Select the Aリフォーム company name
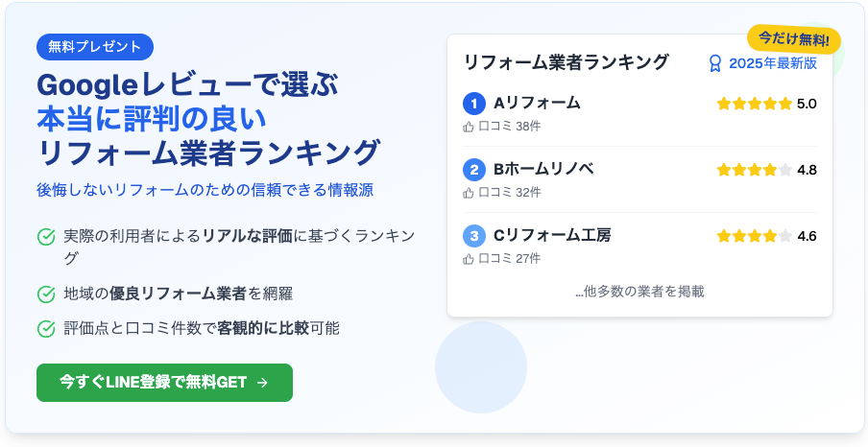868x447 pixels. 537,103
